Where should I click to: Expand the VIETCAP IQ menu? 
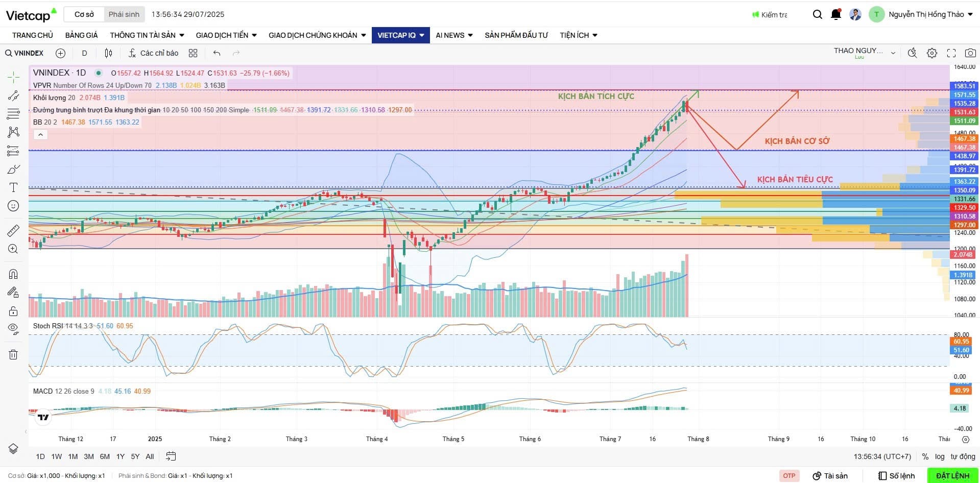[x=401, y=35]
